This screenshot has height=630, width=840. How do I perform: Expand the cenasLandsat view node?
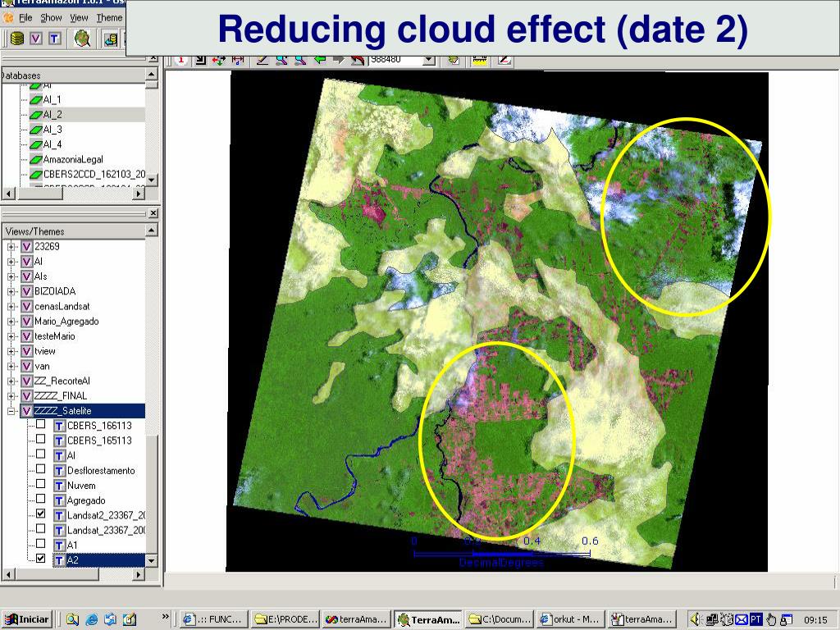click(11, 307)
